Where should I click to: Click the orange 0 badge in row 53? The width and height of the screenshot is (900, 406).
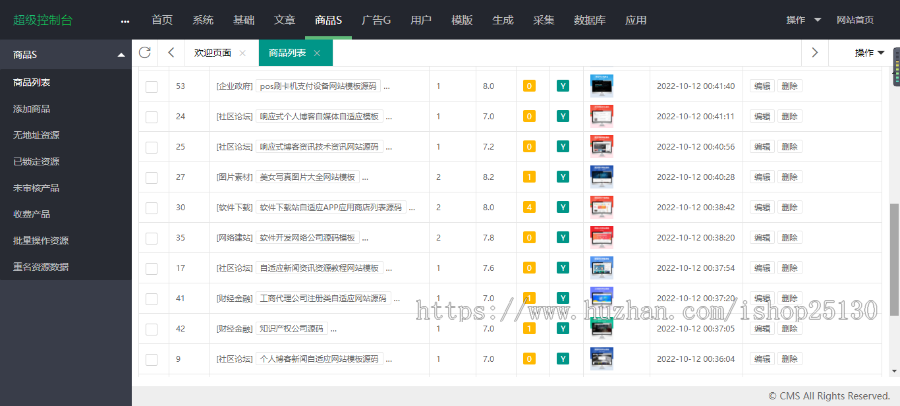(x=529, y=86)
